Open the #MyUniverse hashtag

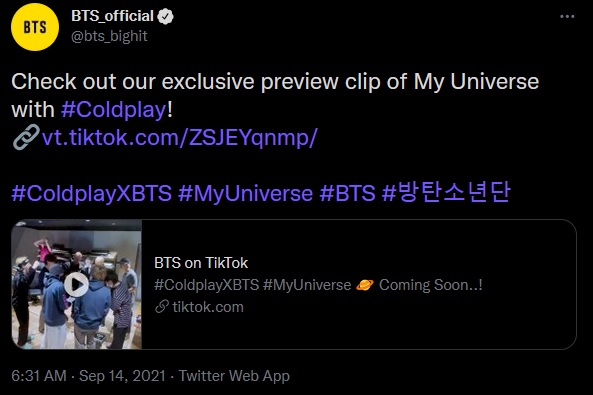pos(245,193)
